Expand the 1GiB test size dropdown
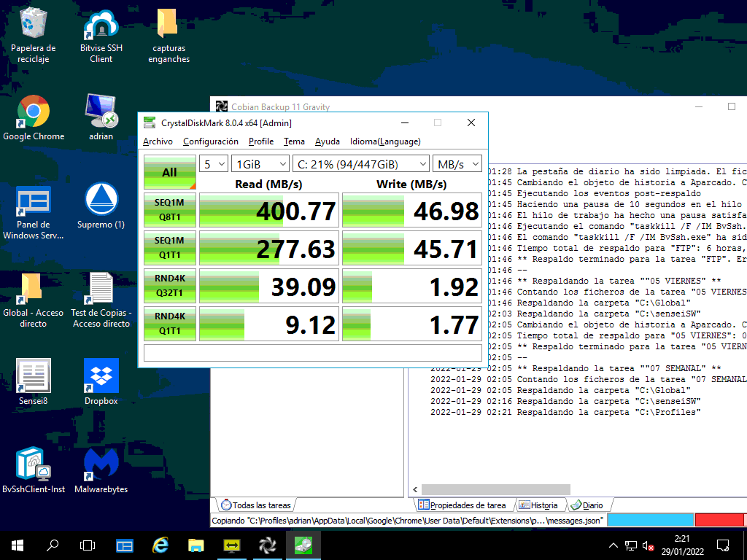 pos(260,164)
